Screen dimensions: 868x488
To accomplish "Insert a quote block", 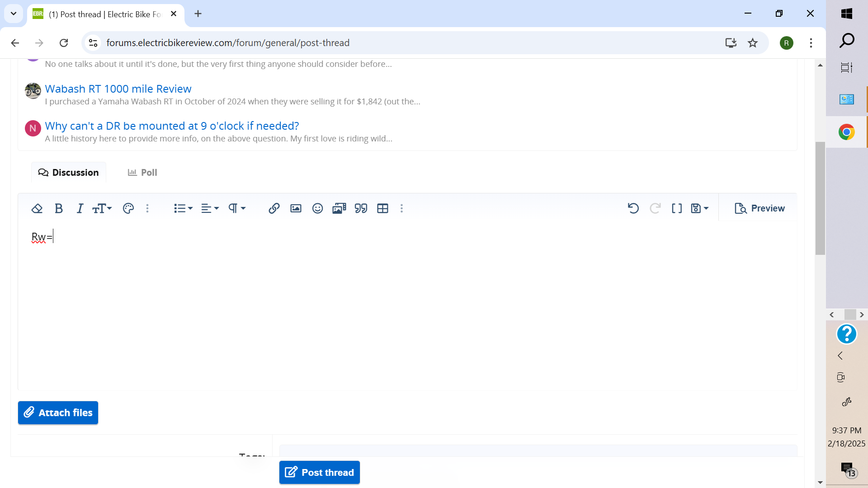I will (x=361, y=208).
